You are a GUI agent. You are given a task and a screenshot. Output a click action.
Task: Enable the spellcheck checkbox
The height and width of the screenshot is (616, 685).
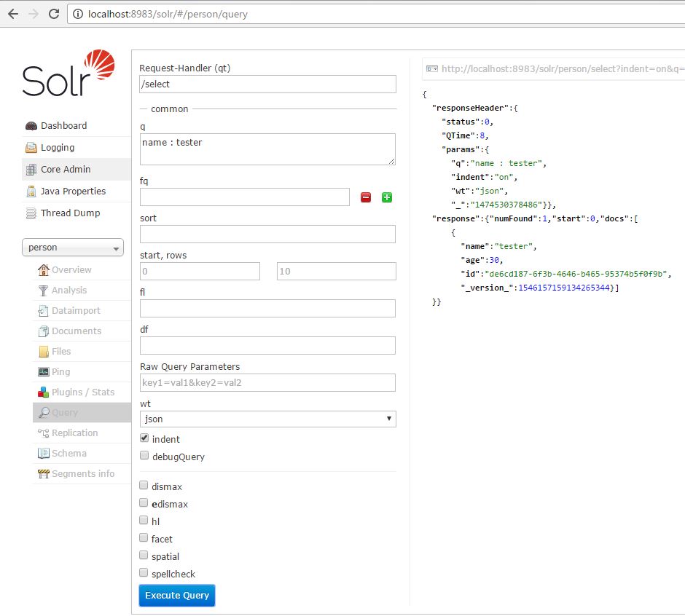[x=144, y=572]
